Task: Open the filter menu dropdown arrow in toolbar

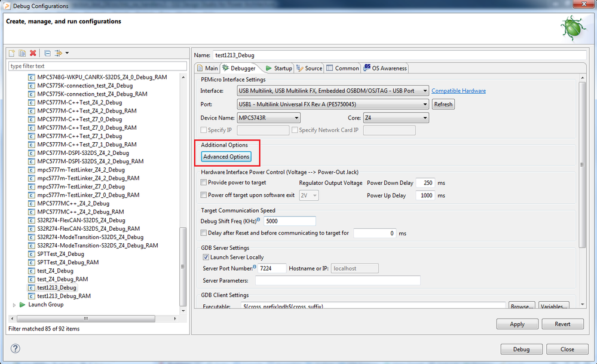Action: pos(67,53)
